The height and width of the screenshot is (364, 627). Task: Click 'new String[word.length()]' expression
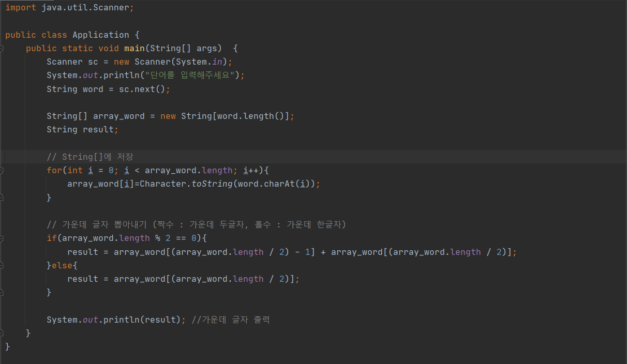[225, 116]
